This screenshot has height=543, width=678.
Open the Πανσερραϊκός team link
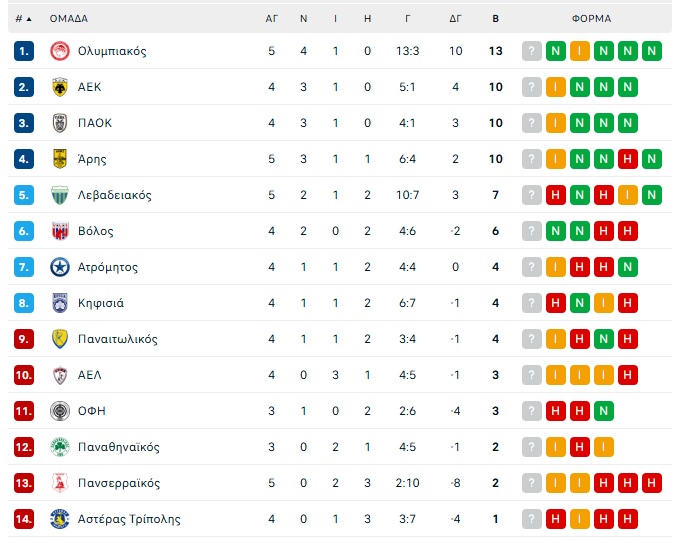[x=119, y=483]
